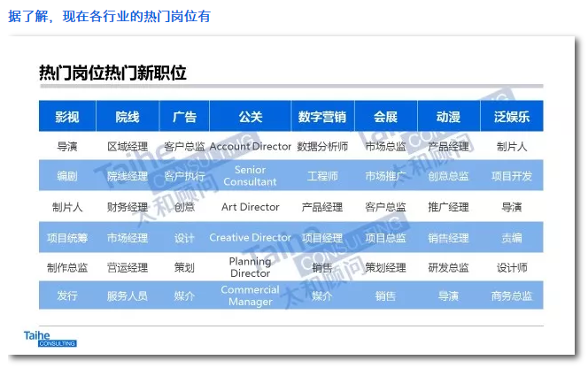Viewport: 588px width, 368px height.
Task: Select 导演 in the 动漫 column
Action: tap(448, 295)
